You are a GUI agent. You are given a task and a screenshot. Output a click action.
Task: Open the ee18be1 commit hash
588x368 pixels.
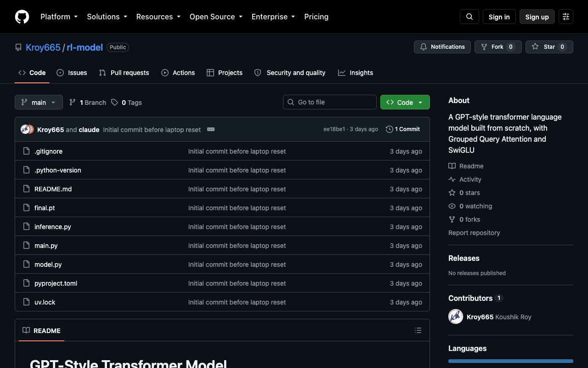(334, 129)
